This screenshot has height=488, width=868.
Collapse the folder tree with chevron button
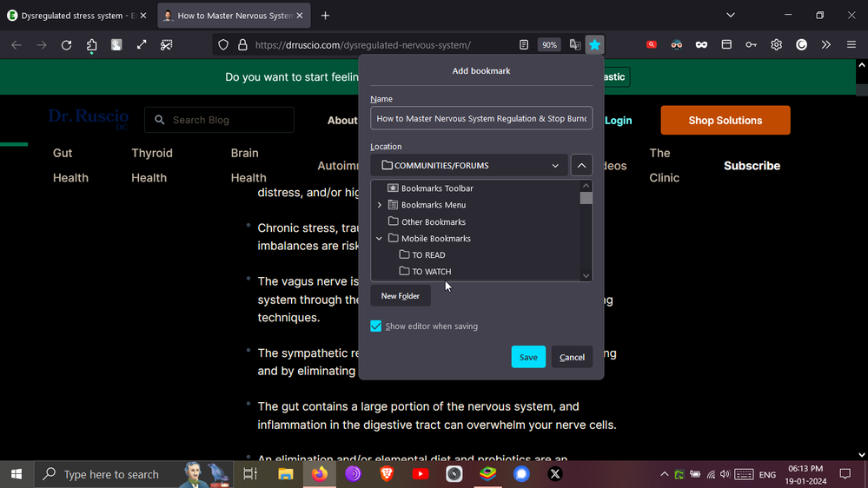click(581, 166)
